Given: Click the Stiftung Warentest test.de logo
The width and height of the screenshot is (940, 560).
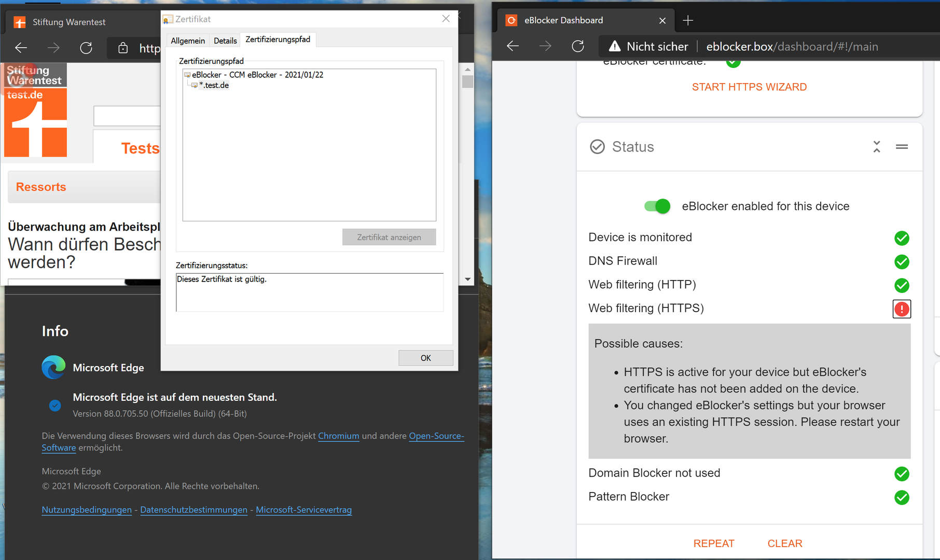Looking at the screenshot, I should click(36, 110).
